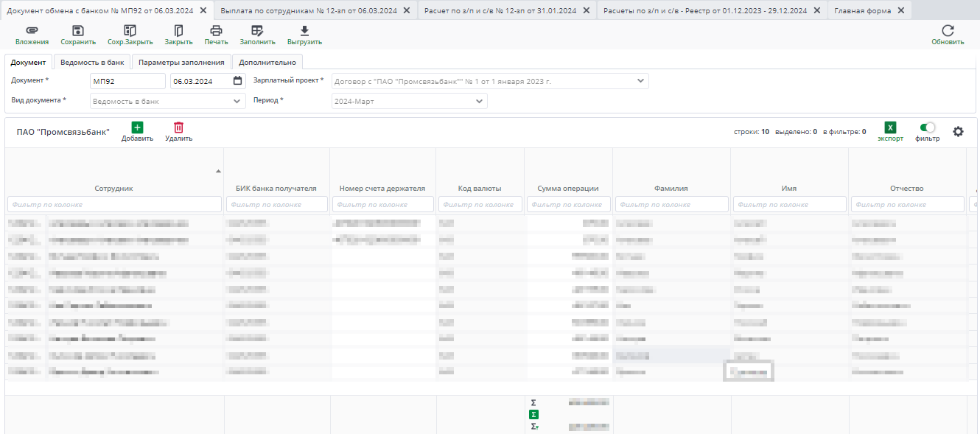Toggle the фильтр switch off
Viewport: 980px width, 434px height.
pyautogui.click(x=928, y=127)
